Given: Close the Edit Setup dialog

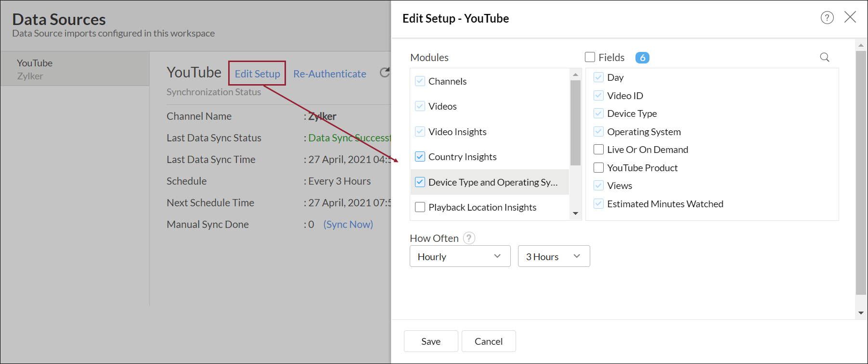Looking at the screenshot, I should (x=850, y=17).
